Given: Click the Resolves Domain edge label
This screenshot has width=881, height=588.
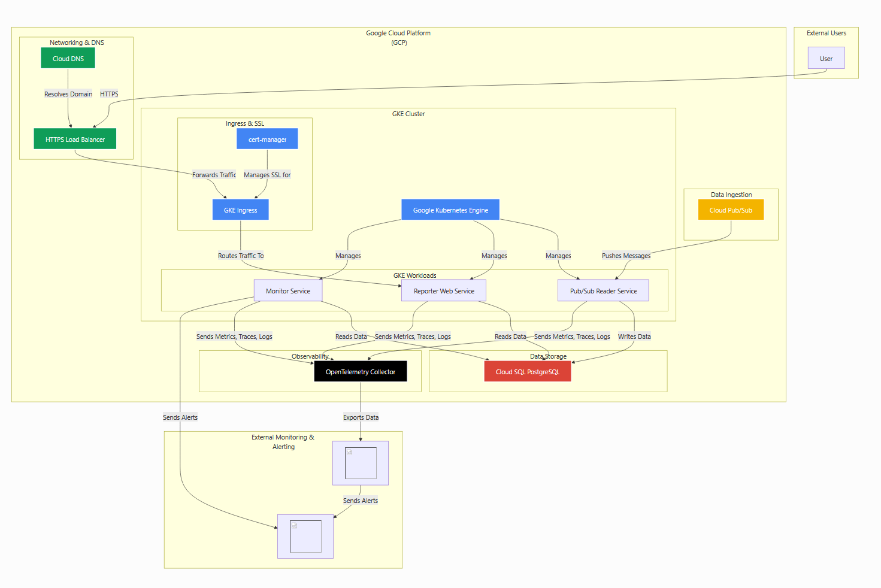Looking at the screenshot, I should [68, 94].
